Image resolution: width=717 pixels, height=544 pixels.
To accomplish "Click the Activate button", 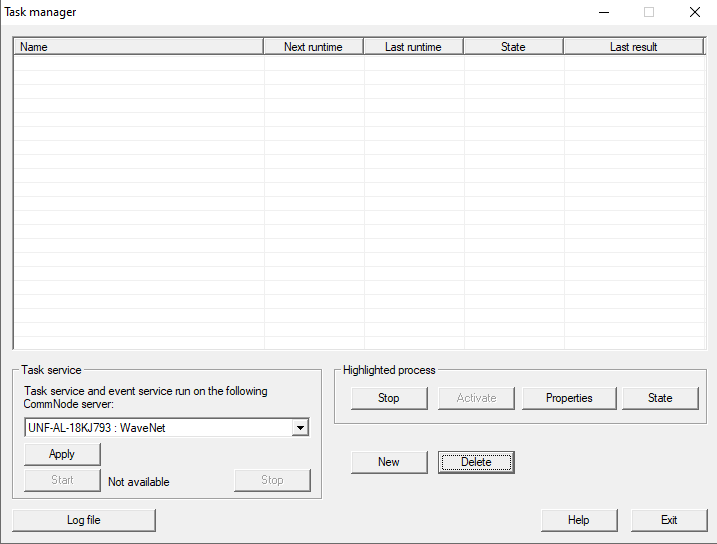I will 476,398.
